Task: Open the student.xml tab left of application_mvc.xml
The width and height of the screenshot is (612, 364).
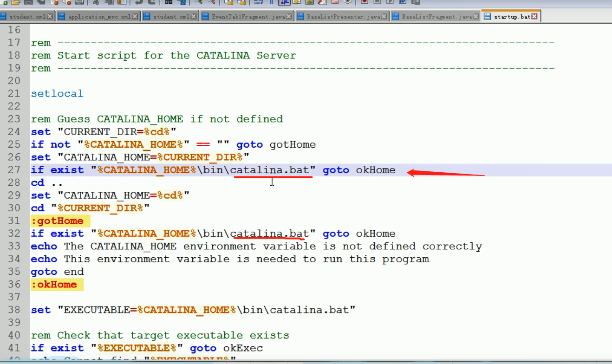Action: (27, 17)
